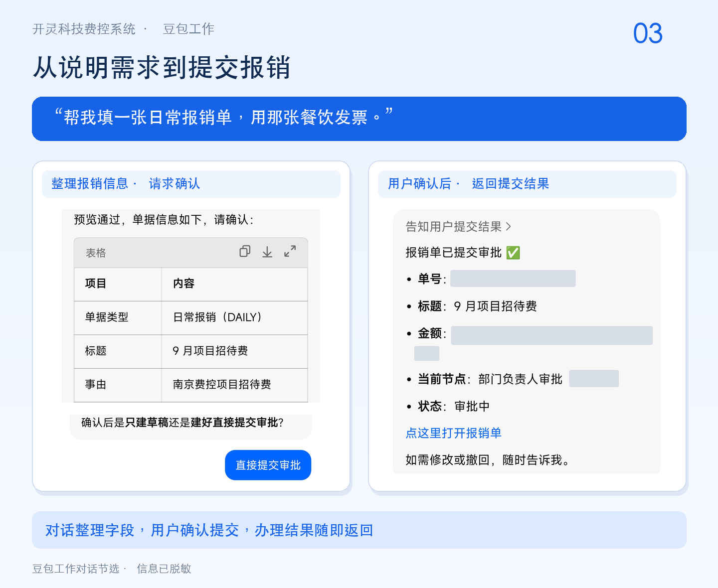
Task: Click the 豆包工作对话节选 footer text
Action: point(76,569)
